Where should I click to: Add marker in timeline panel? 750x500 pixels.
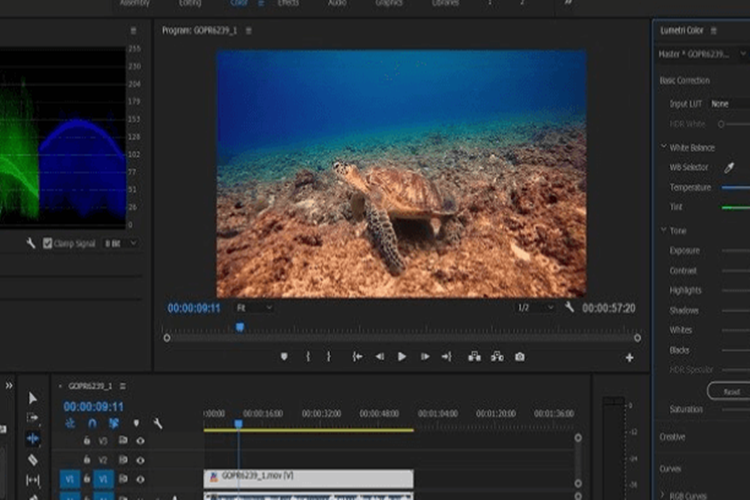click(136, 423)
